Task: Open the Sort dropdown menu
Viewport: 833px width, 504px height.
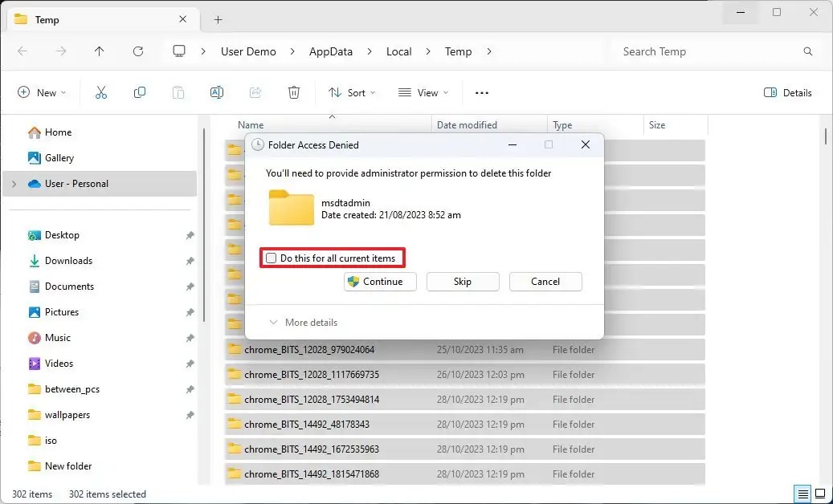Action: pos(352,92)
